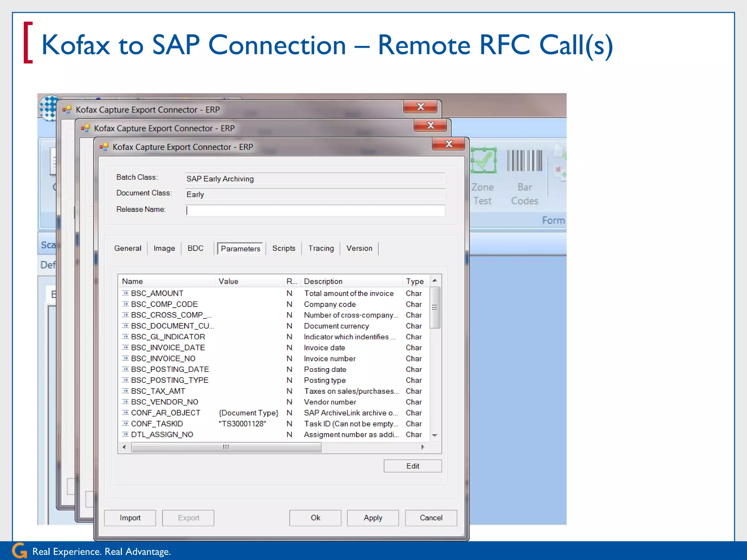Click the BSC_COMP_CODE row icon
The width and height of the screenshot is (747, 560).
(125, 304)
